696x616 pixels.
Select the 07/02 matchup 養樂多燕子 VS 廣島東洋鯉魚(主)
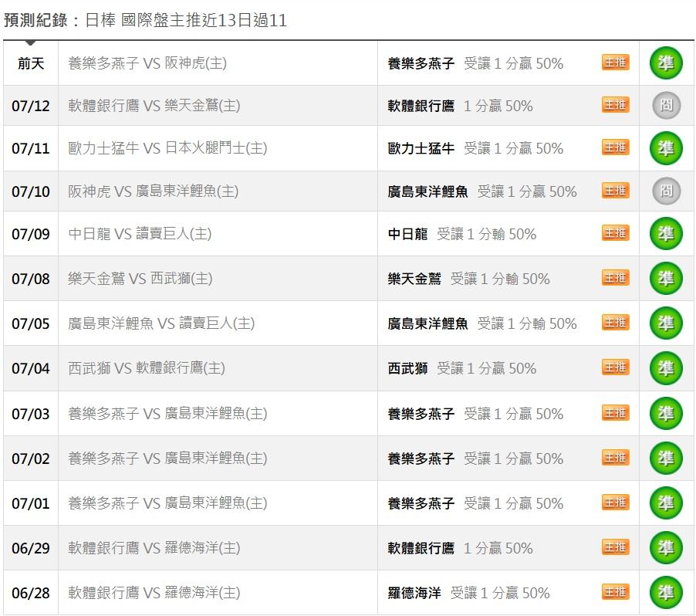click(x=167, y=459)
